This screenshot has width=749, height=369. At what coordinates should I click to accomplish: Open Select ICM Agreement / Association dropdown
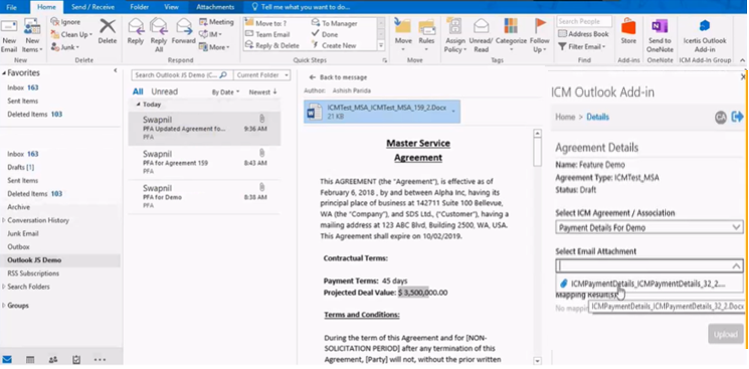[x=649, y=228]
